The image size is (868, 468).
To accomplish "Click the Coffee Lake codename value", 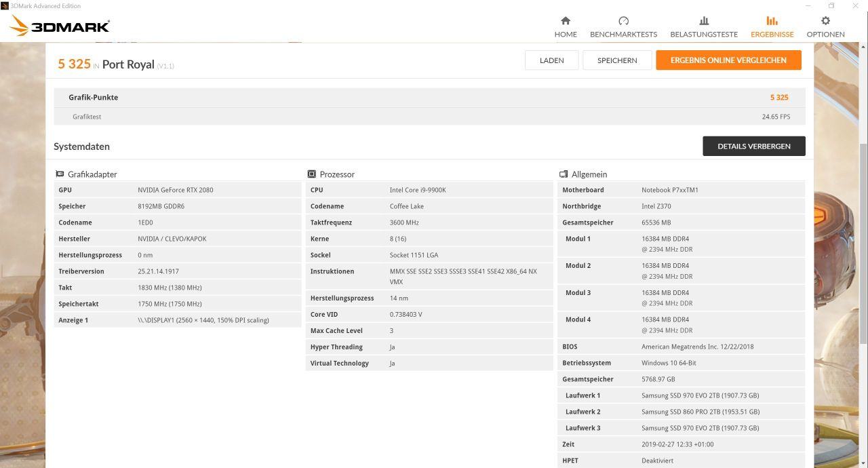I will [407, 206].
